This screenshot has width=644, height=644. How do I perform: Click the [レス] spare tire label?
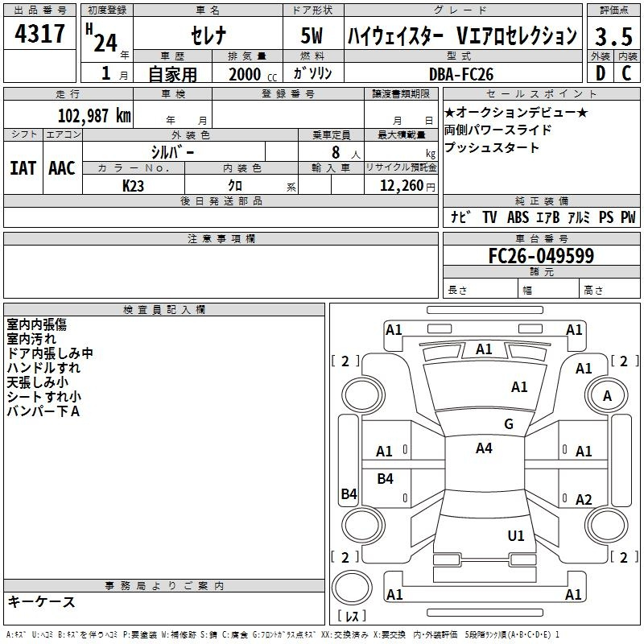352,616
